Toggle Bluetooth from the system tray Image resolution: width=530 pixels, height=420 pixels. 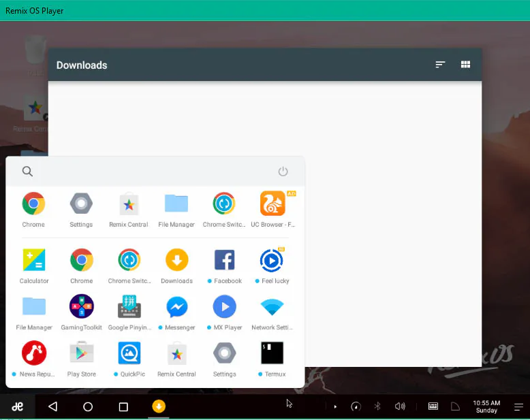coord(377,406)
